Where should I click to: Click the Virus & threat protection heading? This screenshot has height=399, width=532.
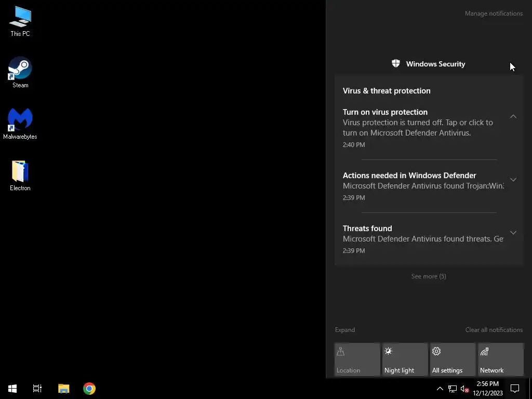point(387,91)
